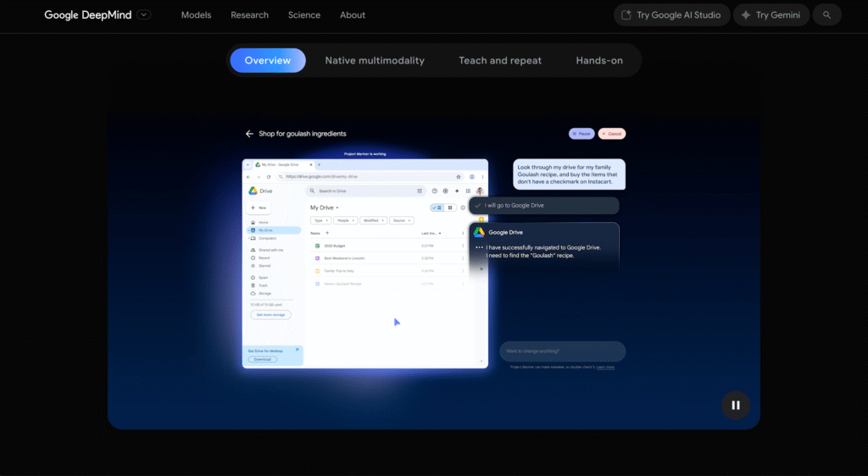The width and height of the screenshot is (868, 476).
Task: Click back arrow beside Shop for goulash ingredients
Action: [249, 134]
